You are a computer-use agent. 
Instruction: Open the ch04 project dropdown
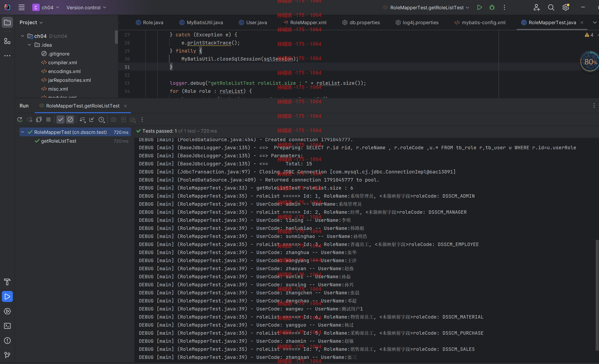click(x=46, y=7)
